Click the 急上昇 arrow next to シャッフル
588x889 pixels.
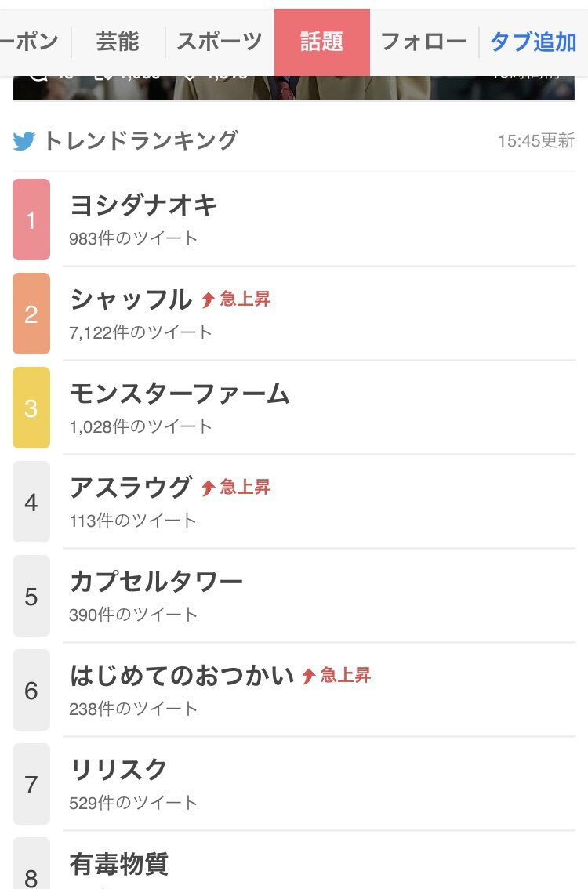pos(208,299)
